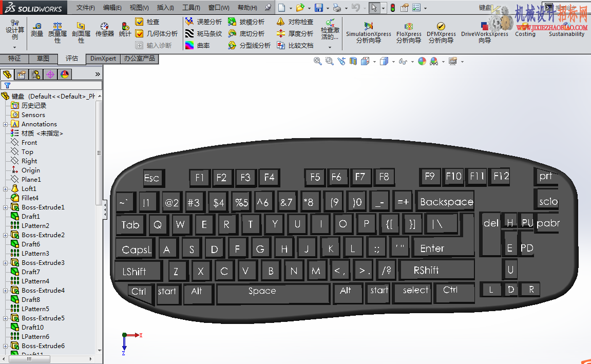Screen dimensions: 591x364
Task: Expand the Loft1 feature node
Action: pos(5,189)
